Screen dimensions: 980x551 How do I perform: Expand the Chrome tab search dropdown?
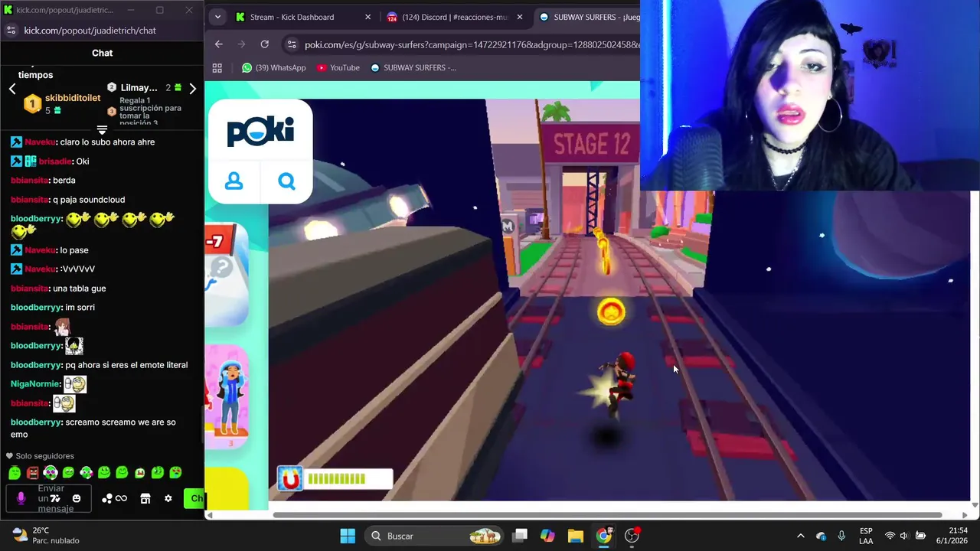click(217, 17)
